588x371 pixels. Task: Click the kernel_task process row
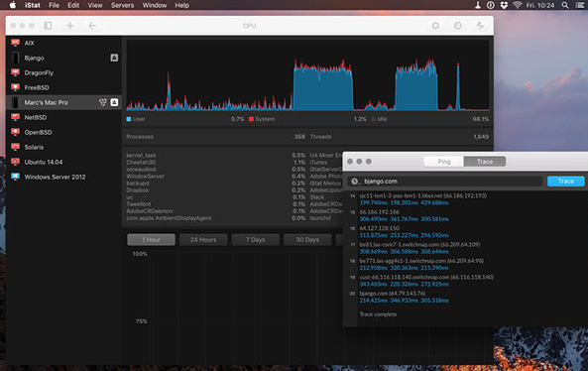pyautogui.click(x=215, y=155)
